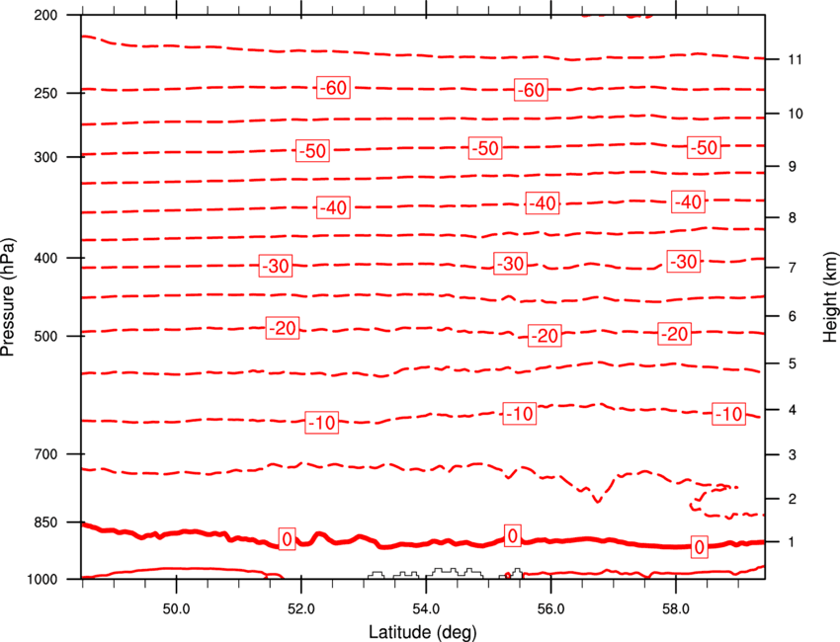Image resolution: width=840 pixels, height=642 pixels.
Task: Click the 58.0 latitude tick label
Action: (676, 609)
